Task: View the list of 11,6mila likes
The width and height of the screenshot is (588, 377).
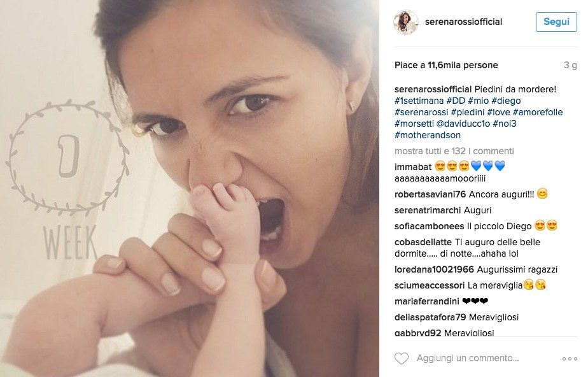Action: coord(446,65)
